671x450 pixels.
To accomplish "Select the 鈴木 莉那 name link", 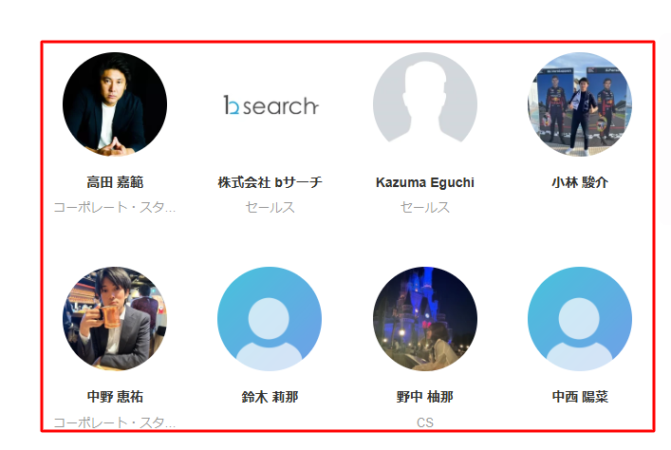I will pyautogui.click(x=270, y=397).
